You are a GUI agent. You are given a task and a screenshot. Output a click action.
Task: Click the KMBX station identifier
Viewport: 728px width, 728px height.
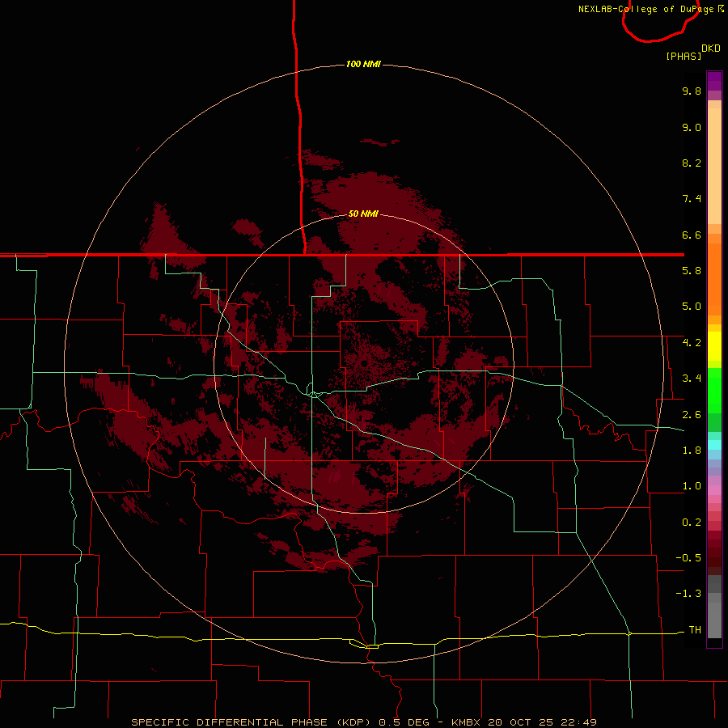coord(466,722)
